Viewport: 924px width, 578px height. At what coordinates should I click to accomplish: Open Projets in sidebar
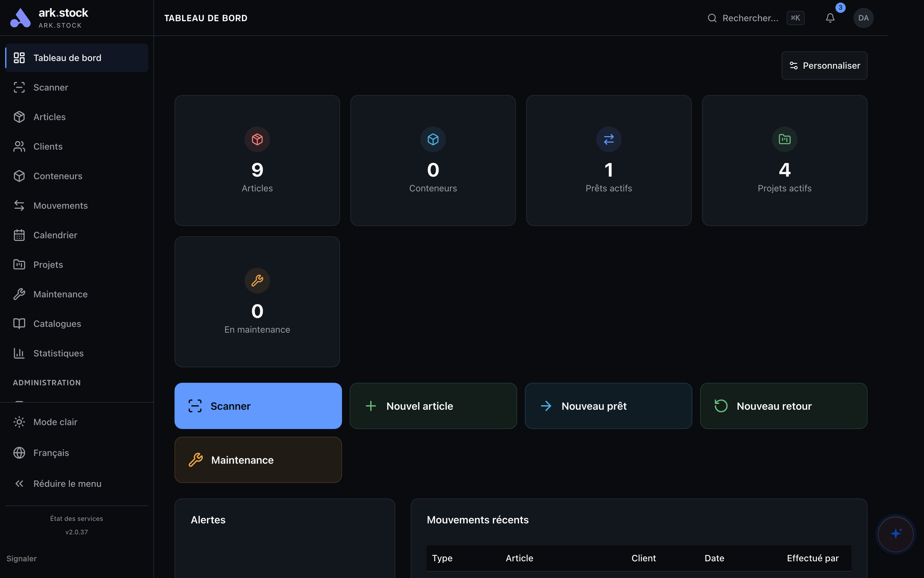click(76, 265)
